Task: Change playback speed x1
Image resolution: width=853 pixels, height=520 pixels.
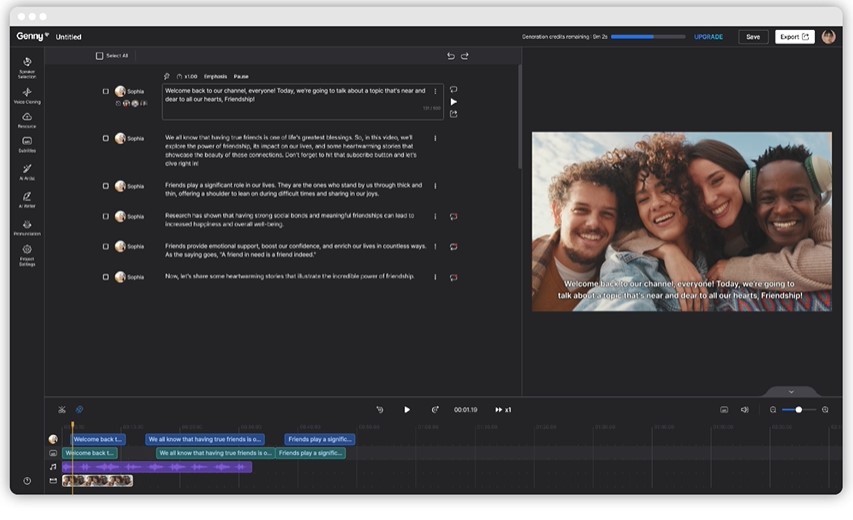Action: [x=503, y=410]
